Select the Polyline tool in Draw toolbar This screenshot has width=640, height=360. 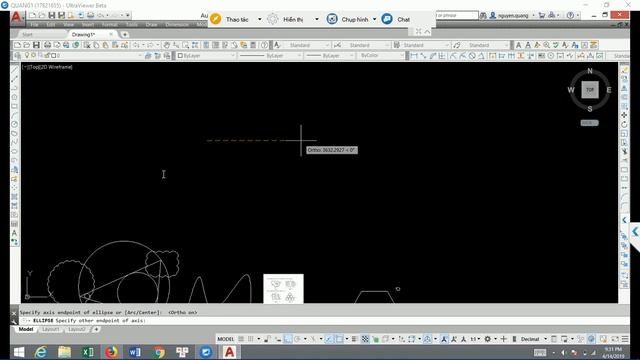click(x=15, y=88)
